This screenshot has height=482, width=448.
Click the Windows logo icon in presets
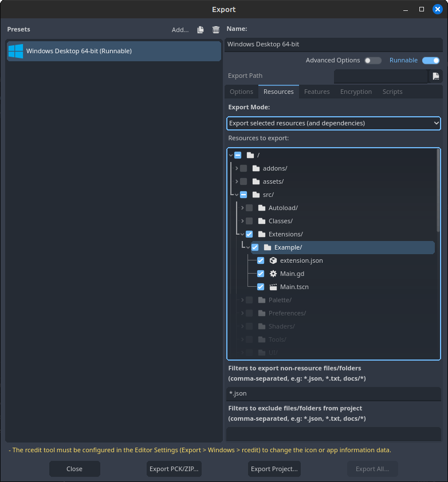pyautogui.click(x=15, y=51)
